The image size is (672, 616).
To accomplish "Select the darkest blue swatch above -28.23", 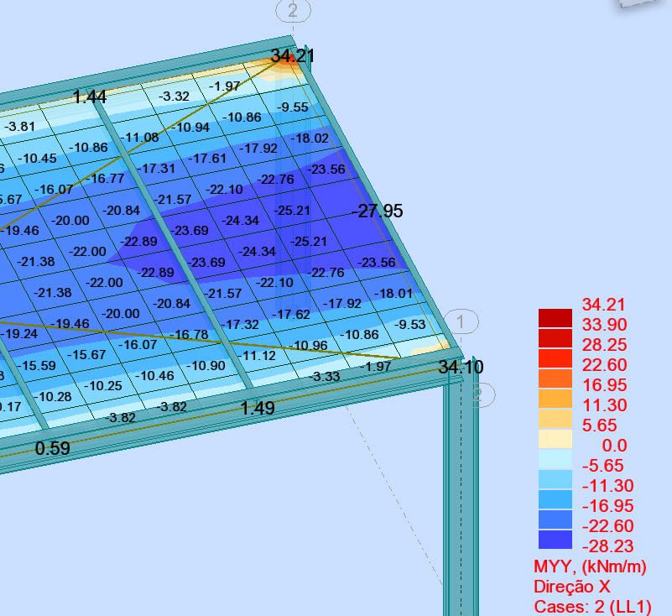I will point(555,540).
